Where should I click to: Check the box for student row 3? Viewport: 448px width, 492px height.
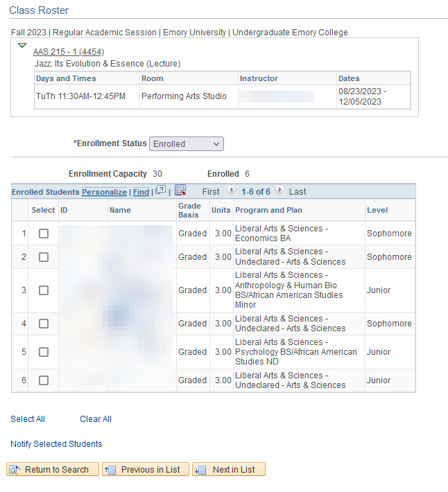(44, 290)
